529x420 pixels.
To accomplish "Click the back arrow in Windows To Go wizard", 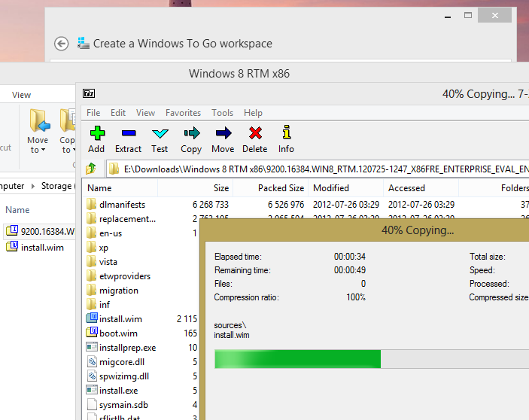I will tap(62, 44).
